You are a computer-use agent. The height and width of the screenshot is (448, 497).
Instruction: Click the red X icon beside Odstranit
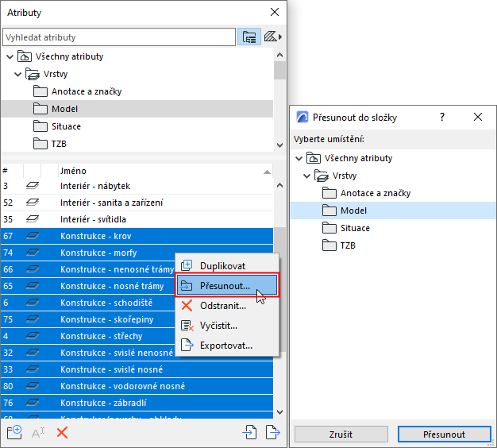click(x=187, y=306)
